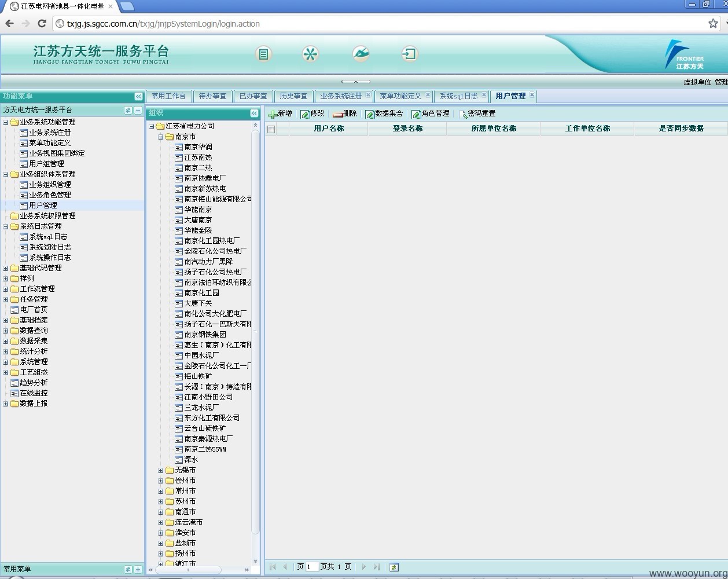Collapse 业务组织体系管理 folder

pos(6,174)
